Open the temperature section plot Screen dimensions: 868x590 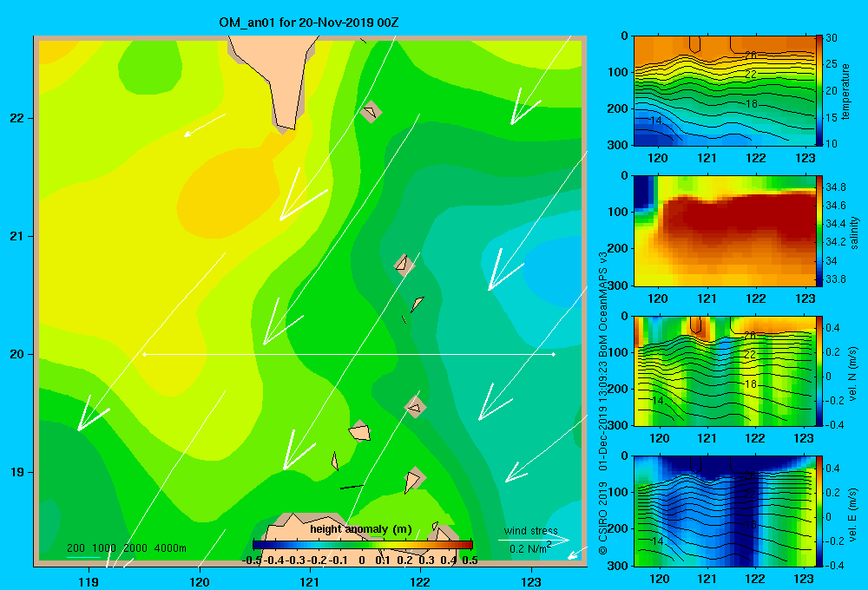(724, 91)
